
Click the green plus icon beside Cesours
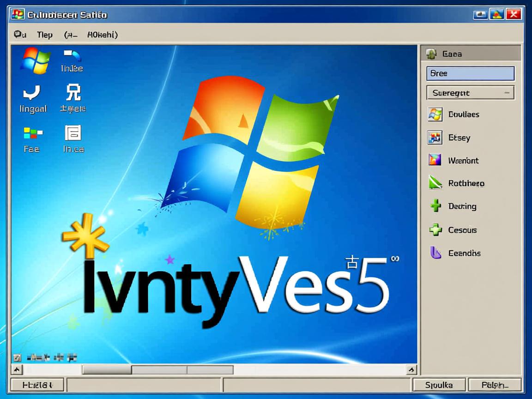pos(435,230)
